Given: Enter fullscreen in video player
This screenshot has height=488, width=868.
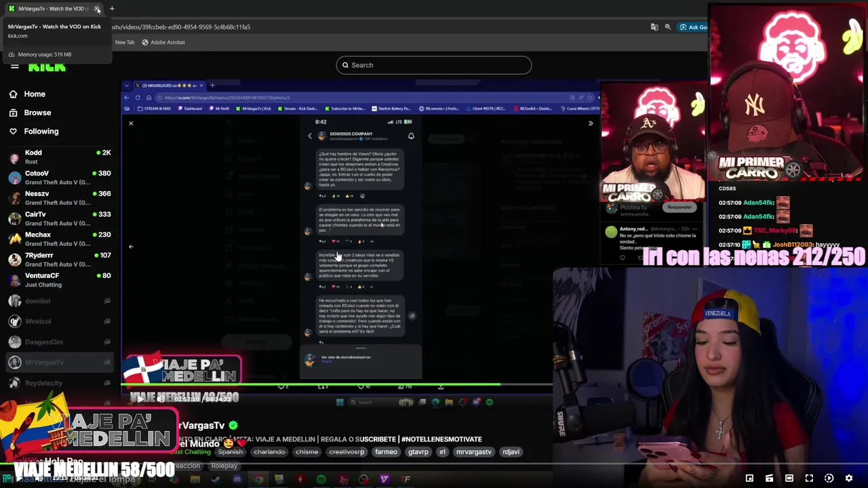Looking at the screenshot, I should (x=809, y=479).
